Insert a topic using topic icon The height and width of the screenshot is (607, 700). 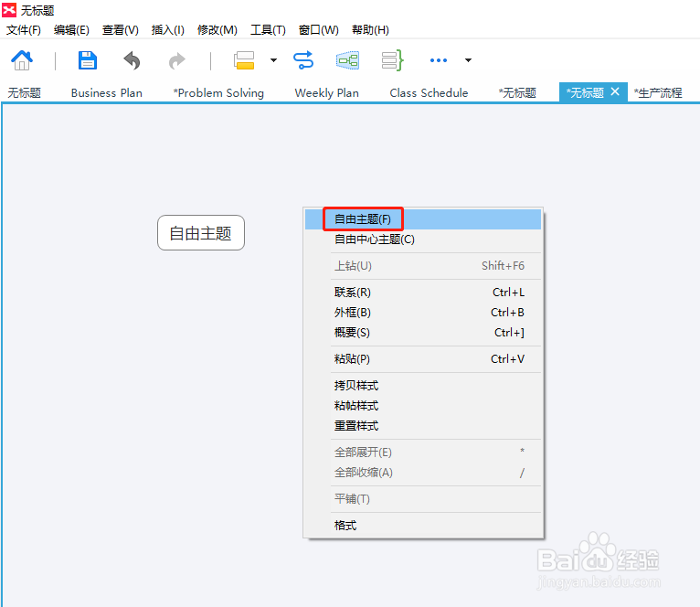tap(244, 60)
